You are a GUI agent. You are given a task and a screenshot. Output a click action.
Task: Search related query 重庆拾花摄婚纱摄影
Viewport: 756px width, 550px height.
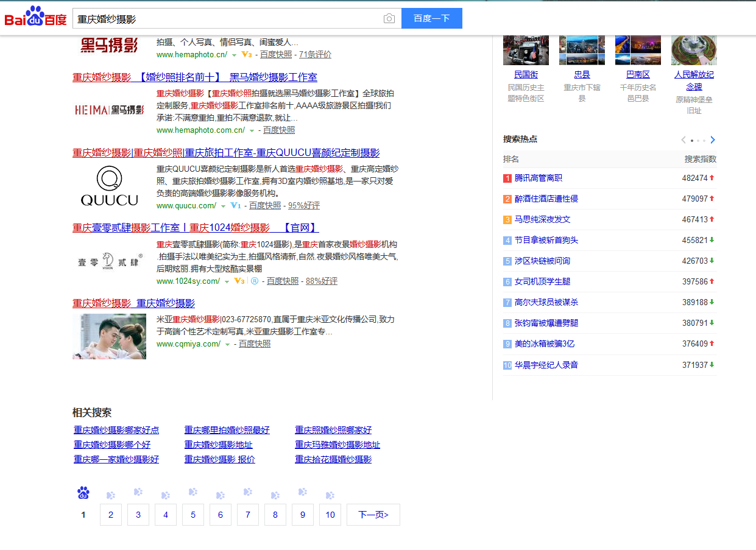[333, 459]
